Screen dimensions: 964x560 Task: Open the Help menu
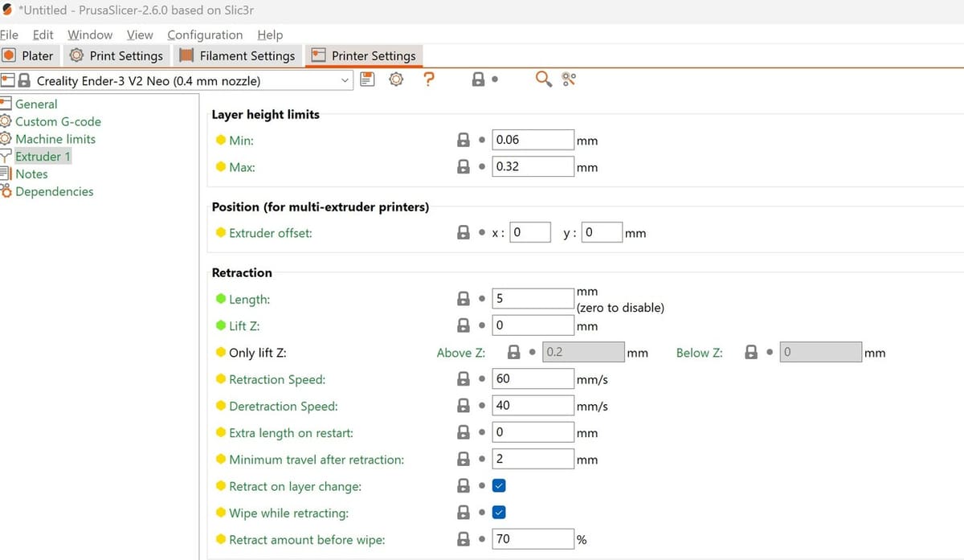270,35
